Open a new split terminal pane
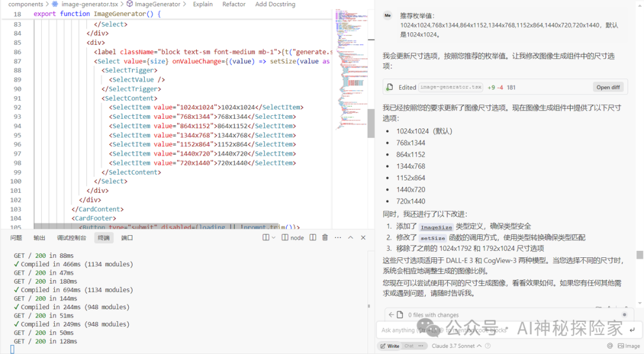The height and width of the screenshot is (354, 644). [x=312, y=237]
